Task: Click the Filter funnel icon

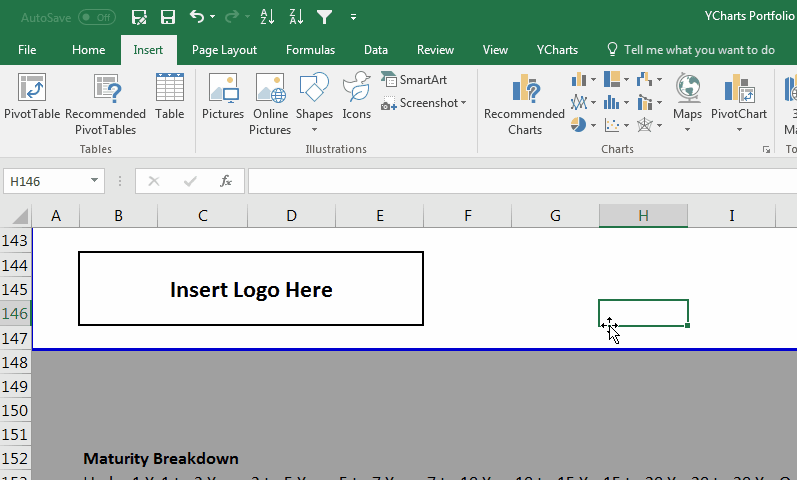Action: tap(324, 17)
